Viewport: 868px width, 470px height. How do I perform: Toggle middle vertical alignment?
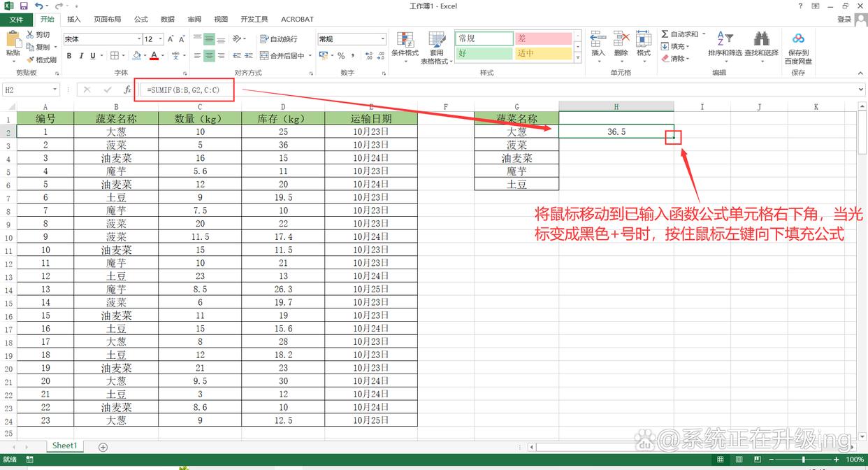[x=210, y=39]
